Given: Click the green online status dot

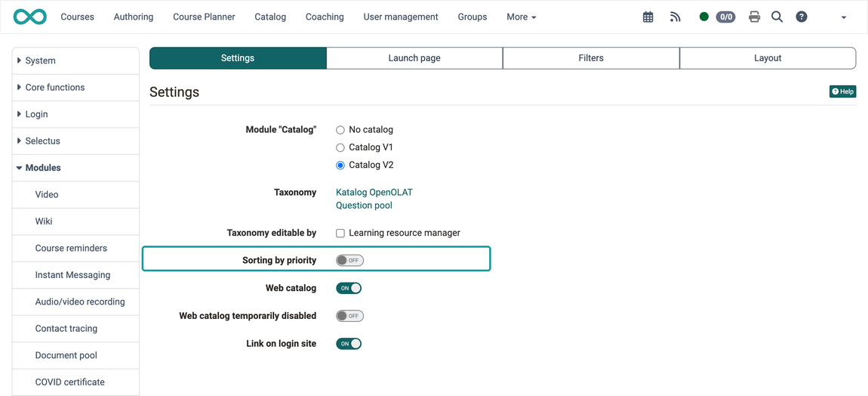Looking at the screenshot, I should pyautogui.click(x=704, y=17).
